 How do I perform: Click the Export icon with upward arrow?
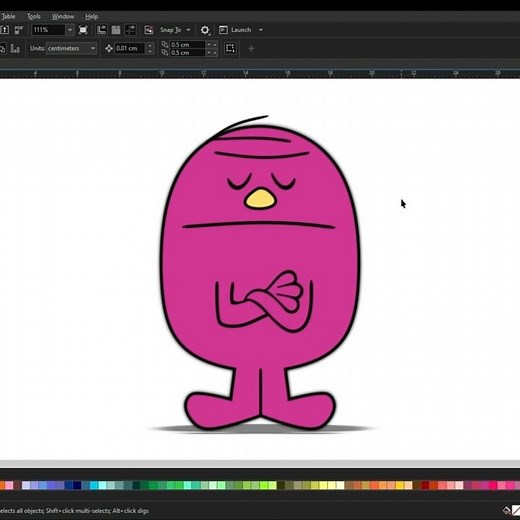tap(4, 30)
